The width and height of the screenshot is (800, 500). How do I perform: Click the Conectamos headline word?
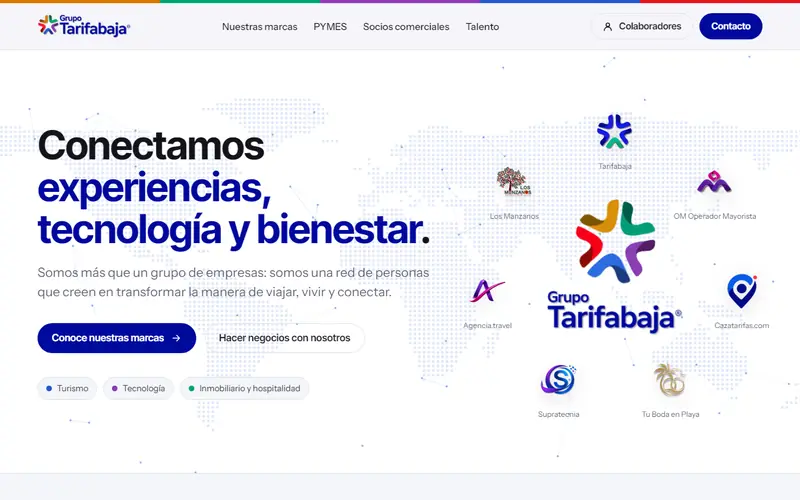tap(151, 145)
